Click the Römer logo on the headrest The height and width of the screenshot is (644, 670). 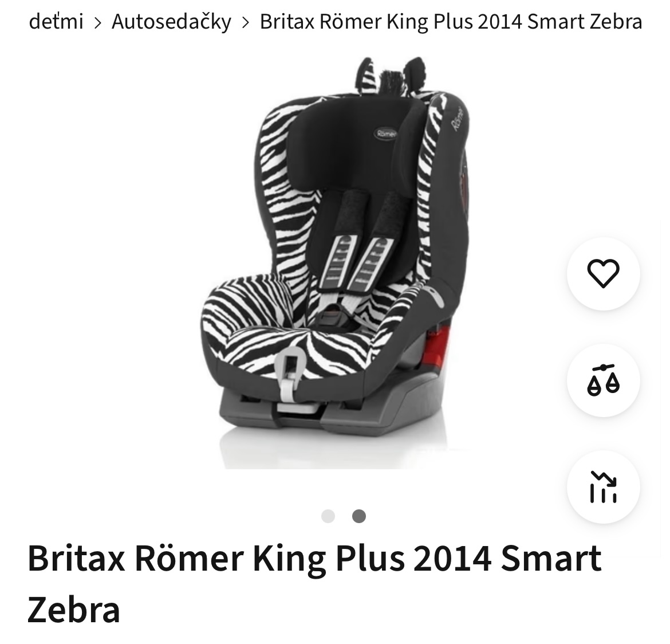[x=386, y=134]
